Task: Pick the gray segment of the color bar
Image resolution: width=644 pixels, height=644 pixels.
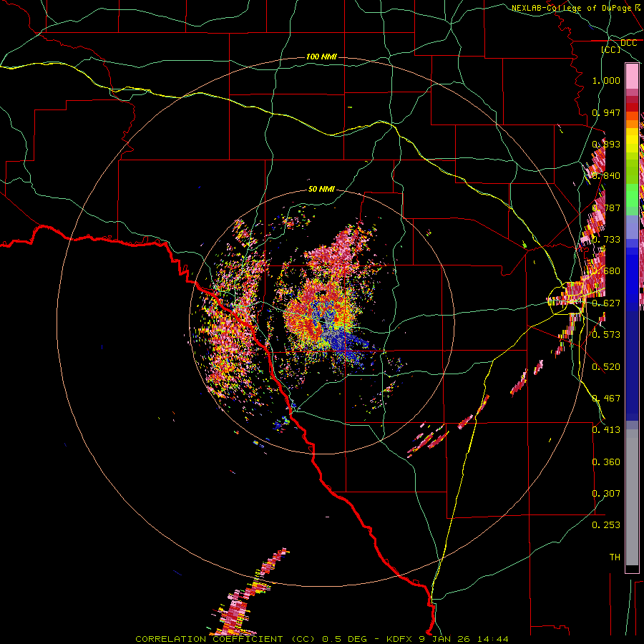Action: (632, 497)
